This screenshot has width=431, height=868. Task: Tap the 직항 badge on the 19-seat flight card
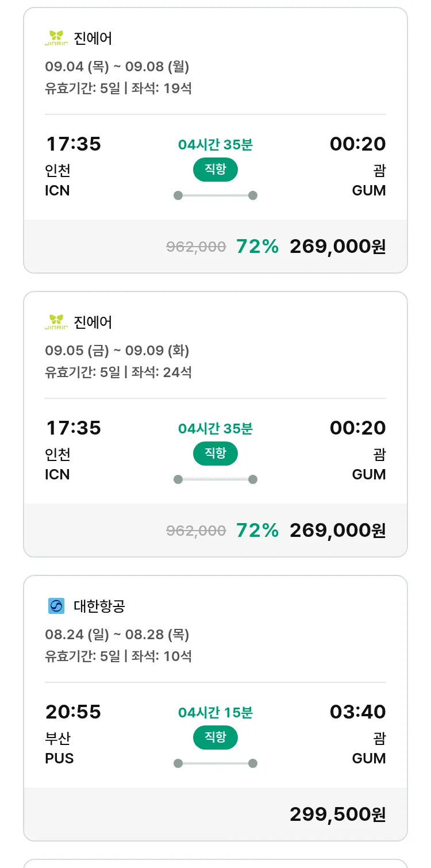tap(215, 170)
